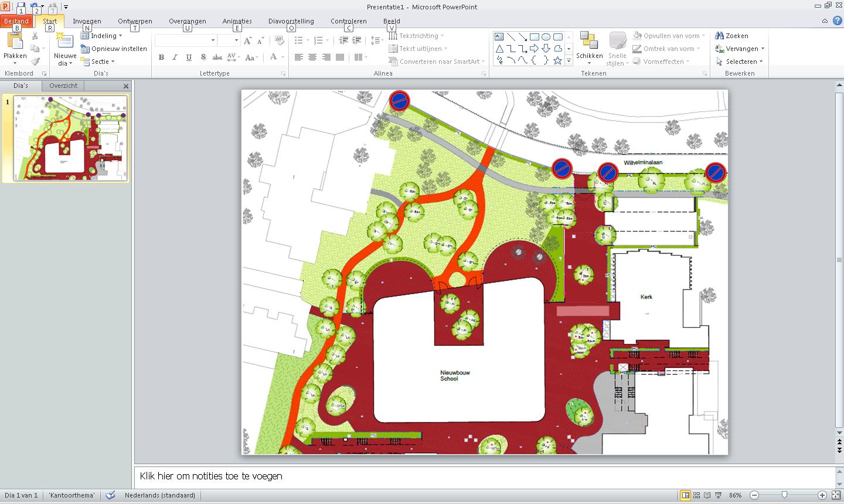The width and height of the screenshot is (844, 504).
Task: Click the Zoeken binoculars button
Action: [731, 36]
